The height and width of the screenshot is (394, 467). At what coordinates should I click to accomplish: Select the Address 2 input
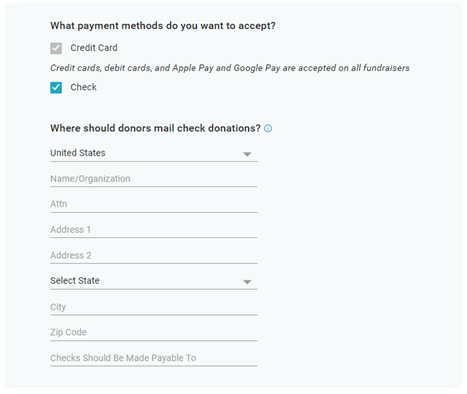154,256
